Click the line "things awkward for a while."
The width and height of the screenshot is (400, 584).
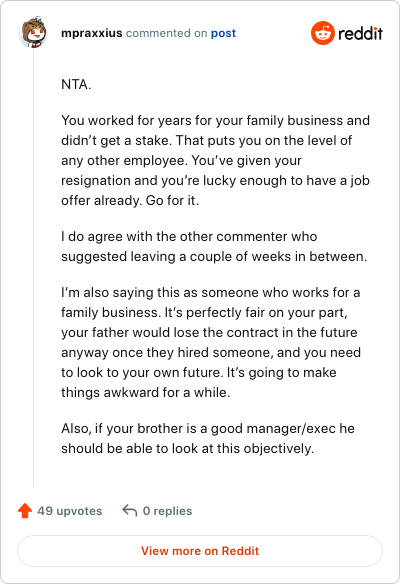[x=146, y=393]
